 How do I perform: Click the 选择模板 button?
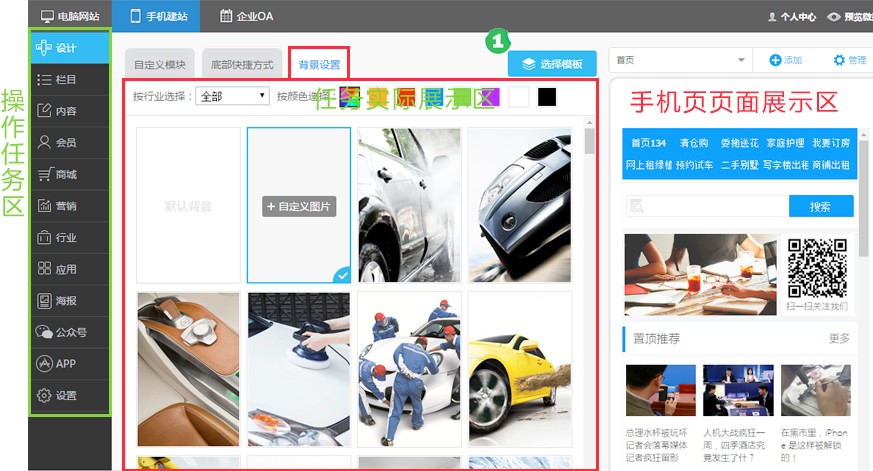coord(552,63)
